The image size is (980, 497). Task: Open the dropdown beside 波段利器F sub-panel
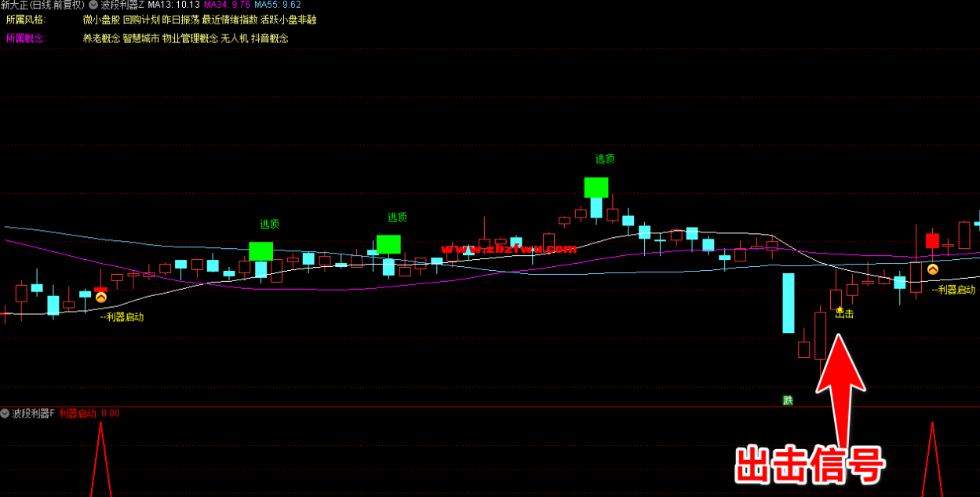pyautogui.click(x=5, y=413)
